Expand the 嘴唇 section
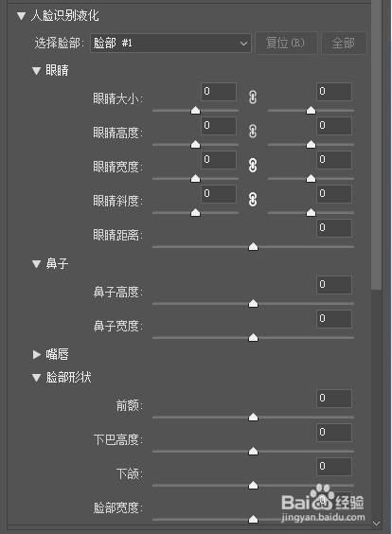The height and width of the screenshot is (534, 392). coord(36,354)
